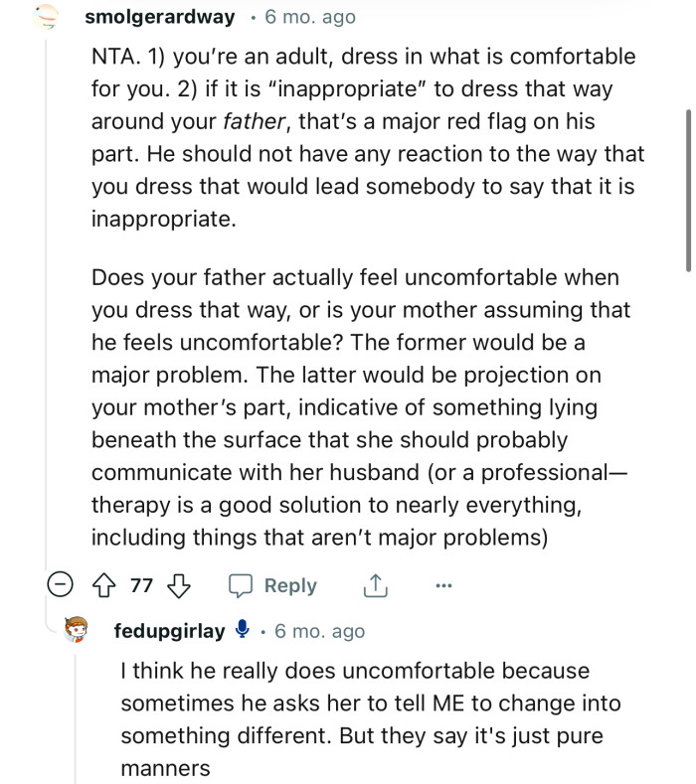Image resolution: width=696 pixels, height=784 pixels.
Task: Click the speech bubble reply icon
Action: (242, 585)
